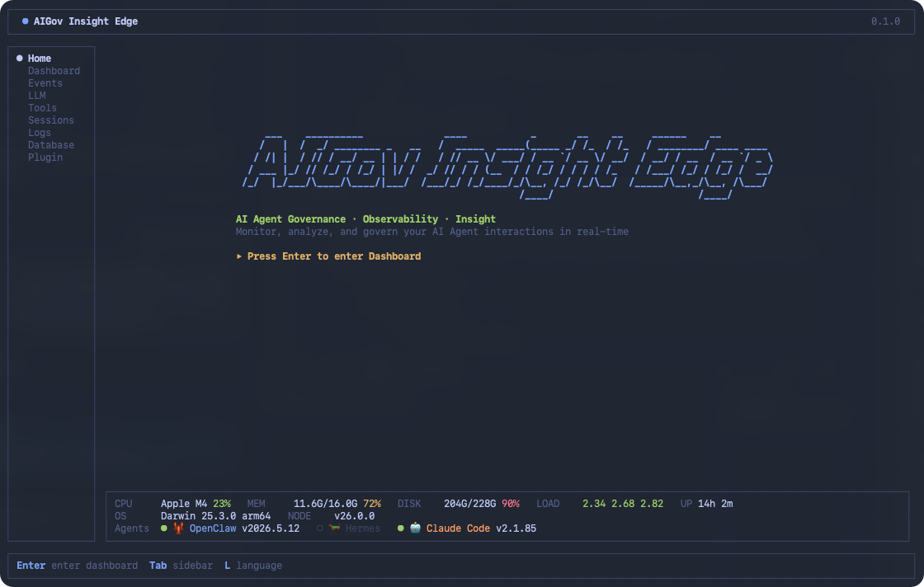Click the Enter 'enter dashboard' footer hint

pos(78,566)
